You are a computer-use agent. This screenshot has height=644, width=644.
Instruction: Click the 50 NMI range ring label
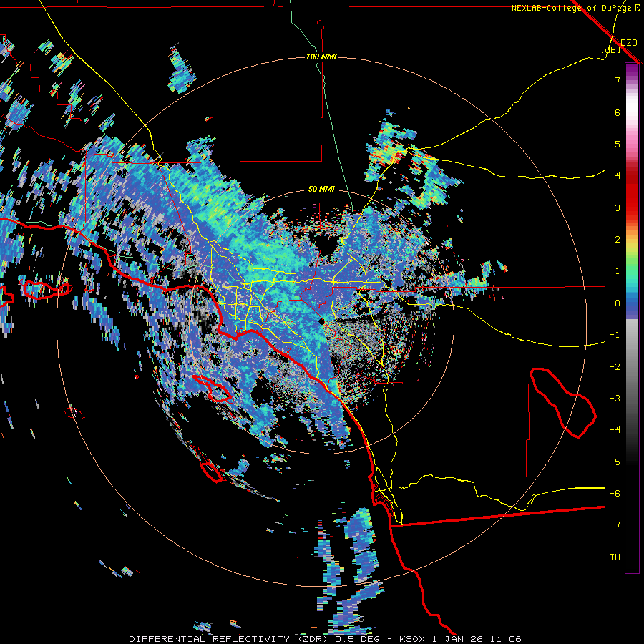(x=321, y=190)
